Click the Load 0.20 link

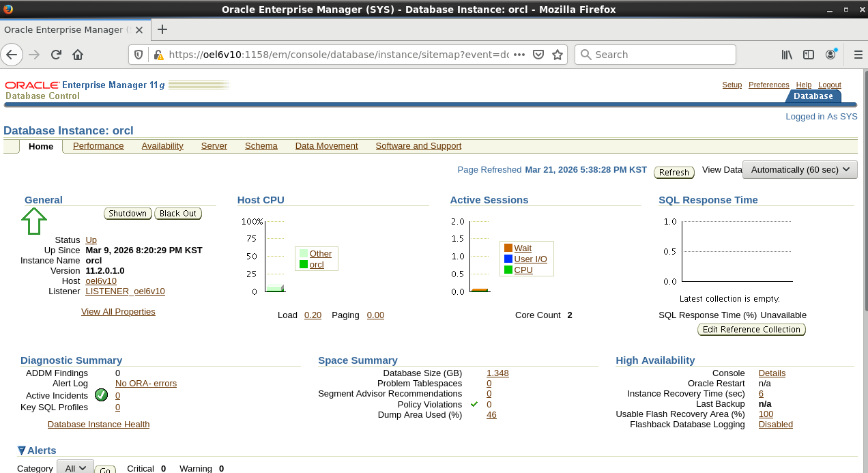click(313, 315)
